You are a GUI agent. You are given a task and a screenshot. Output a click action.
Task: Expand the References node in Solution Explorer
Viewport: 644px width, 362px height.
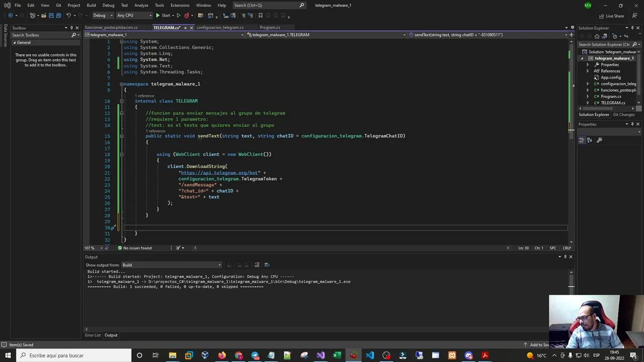click(588, 71)
